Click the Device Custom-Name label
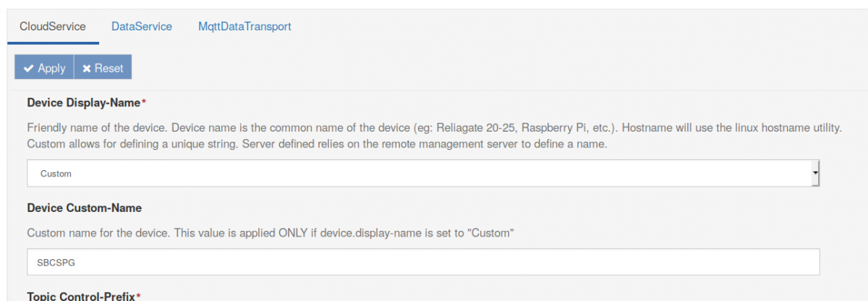868x301 pixels. [84, 208]
